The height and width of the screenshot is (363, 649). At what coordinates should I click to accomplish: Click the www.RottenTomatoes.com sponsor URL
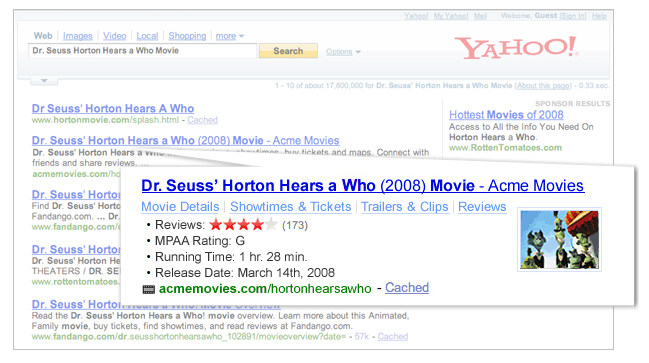coord(505,148)
